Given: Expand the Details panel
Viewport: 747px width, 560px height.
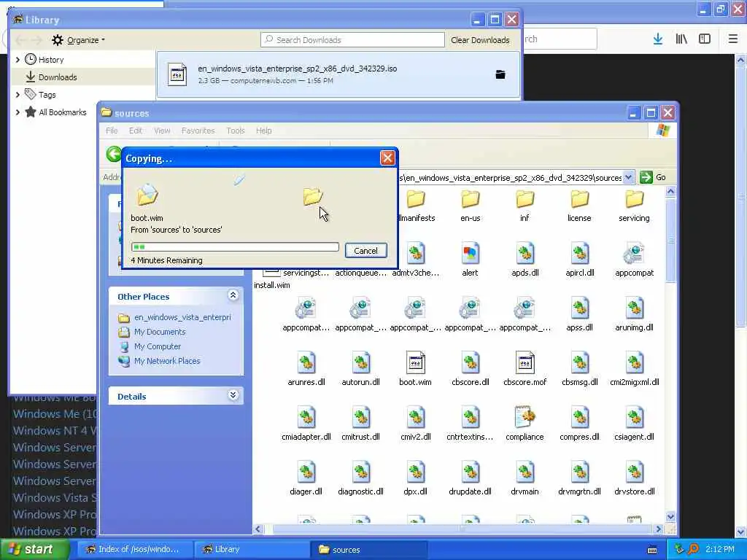Looking at the screenshot, I should pos(233,395).
